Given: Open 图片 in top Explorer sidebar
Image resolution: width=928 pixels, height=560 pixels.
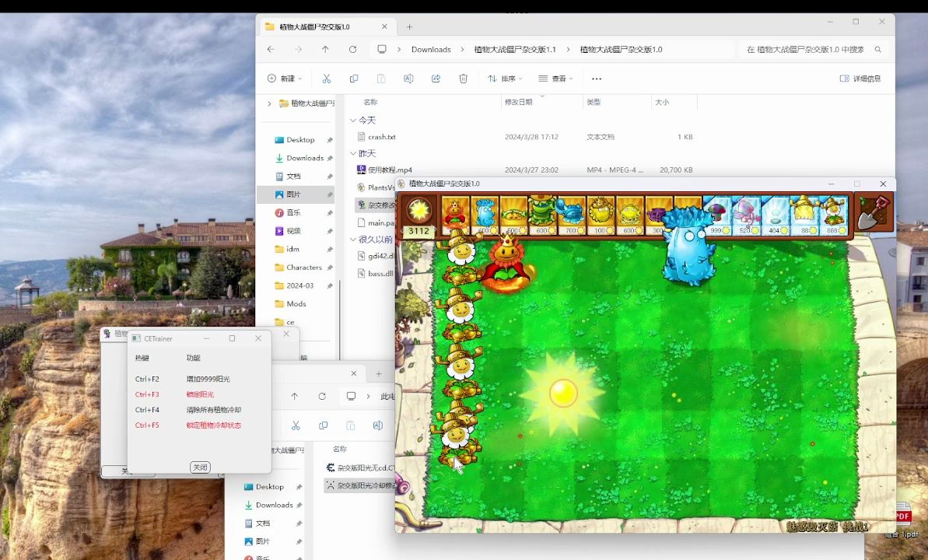Looking at the screenshot, I should tap(296, 194).
